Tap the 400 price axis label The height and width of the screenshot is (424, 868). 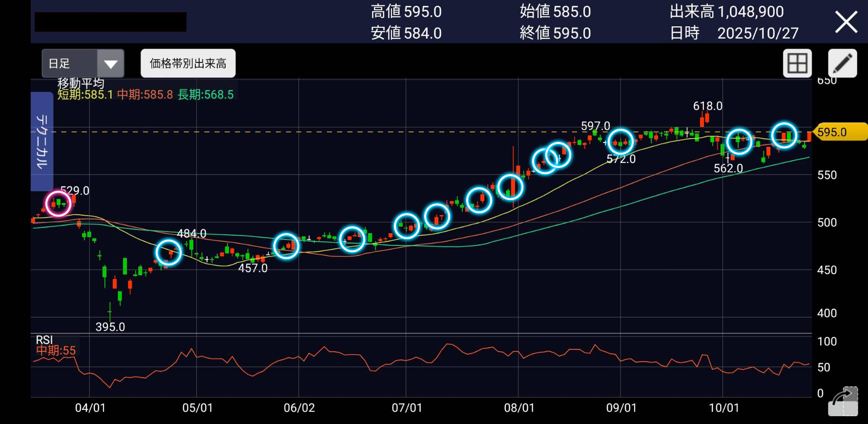pos(827,313)
